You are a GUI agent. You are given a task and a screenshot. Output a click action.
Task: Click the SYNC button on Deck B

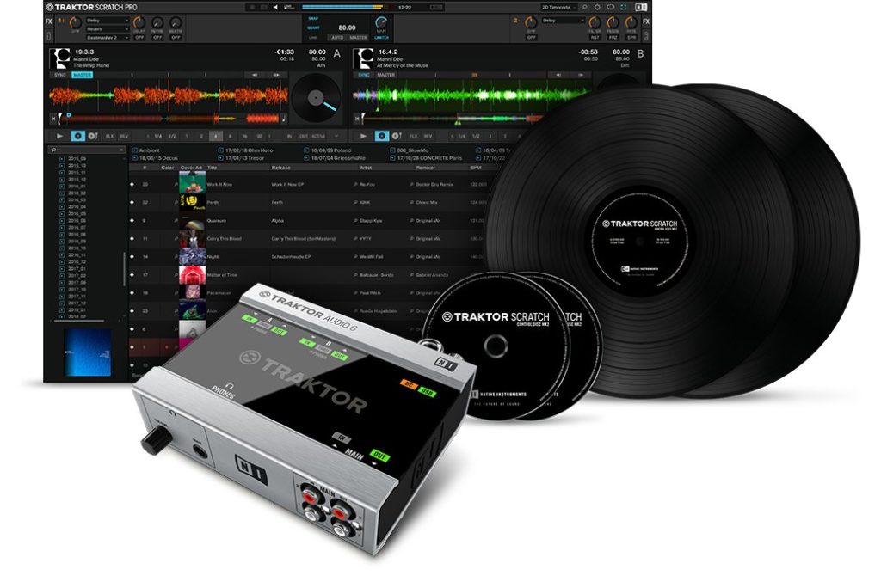tap(364, 75)
